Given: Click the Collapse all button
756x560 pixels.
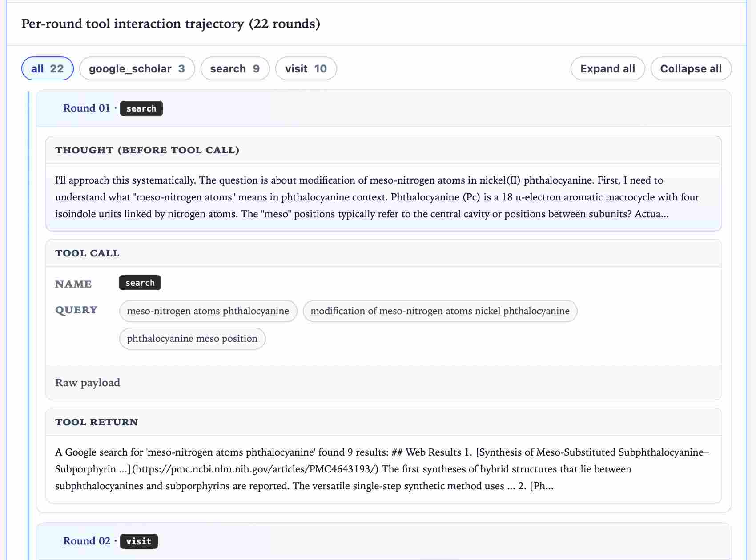Looking at the screenshot, I should [691, 68].
